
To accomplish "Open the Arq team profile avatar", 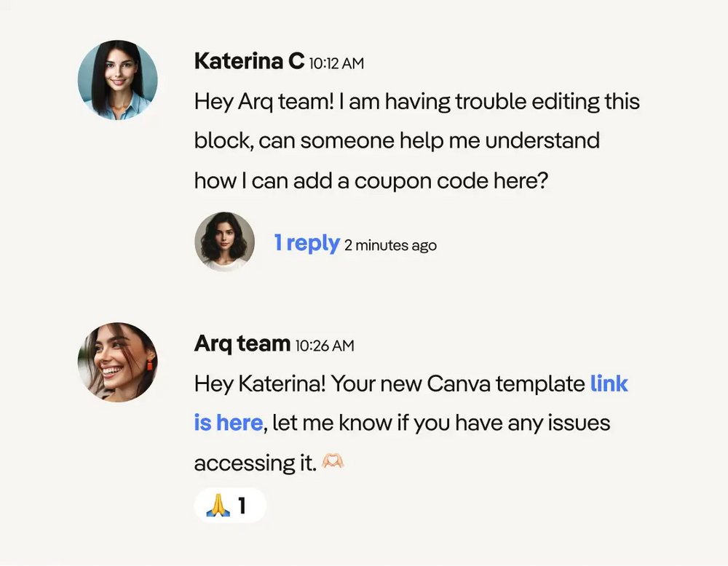I will pyautogui.click(x=117, y=362).
